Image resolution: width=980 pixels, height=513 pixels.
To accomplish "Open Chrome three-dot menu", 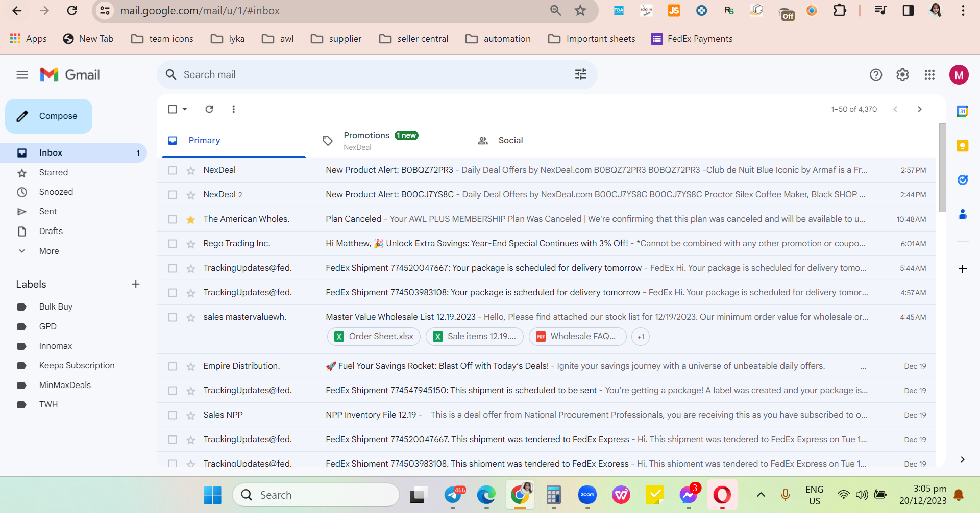I will [963, 11].
